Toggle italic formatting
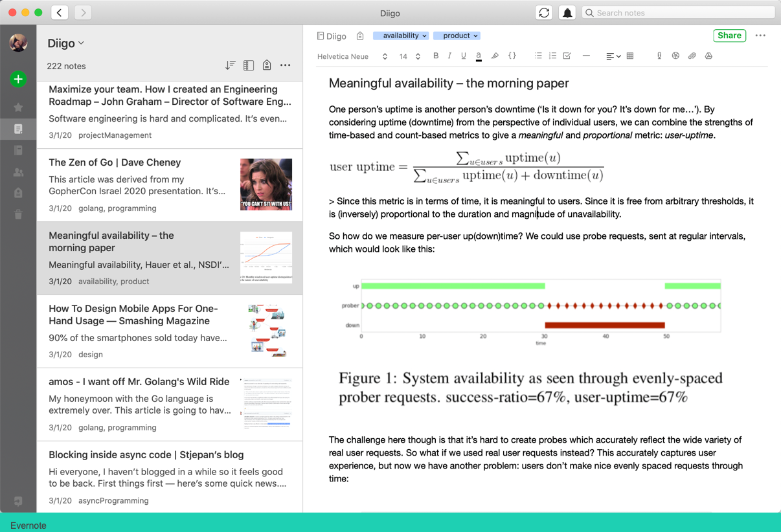 449,56
